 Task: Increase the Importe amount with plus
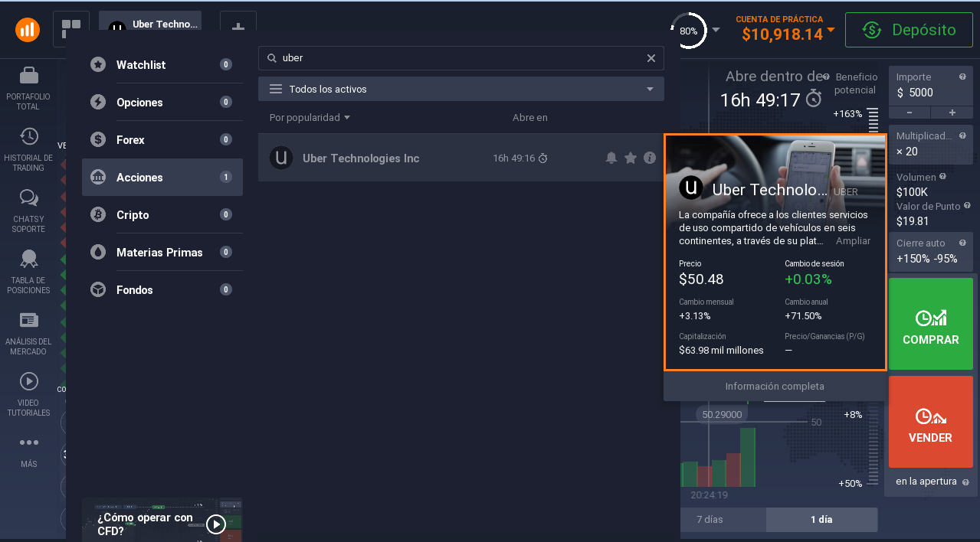tap(952, 113)
